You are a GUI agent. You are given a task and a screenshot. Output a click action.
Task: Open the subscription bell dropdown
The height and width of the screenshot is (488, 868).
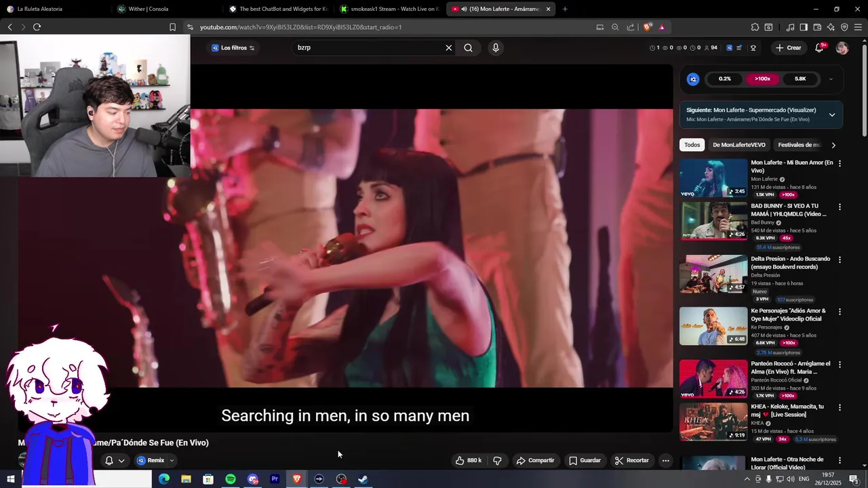115,460
